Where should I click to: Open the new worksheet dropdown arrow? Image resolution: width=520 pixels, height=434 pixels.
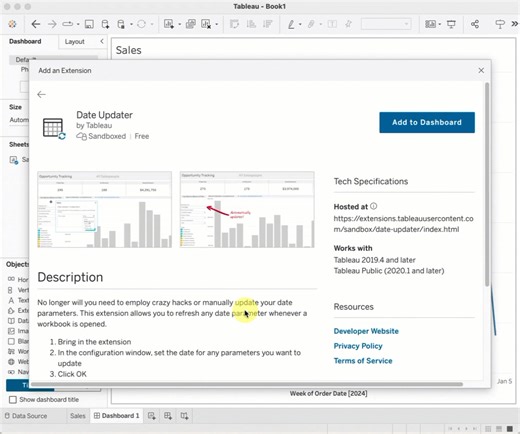click(180, 24)
